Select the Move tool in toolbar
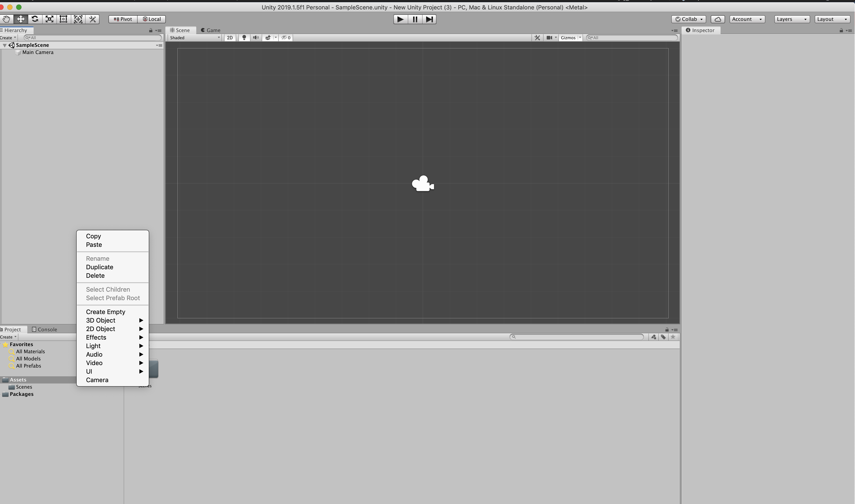Viewport: 855px width, 504px height. [20, 19]
